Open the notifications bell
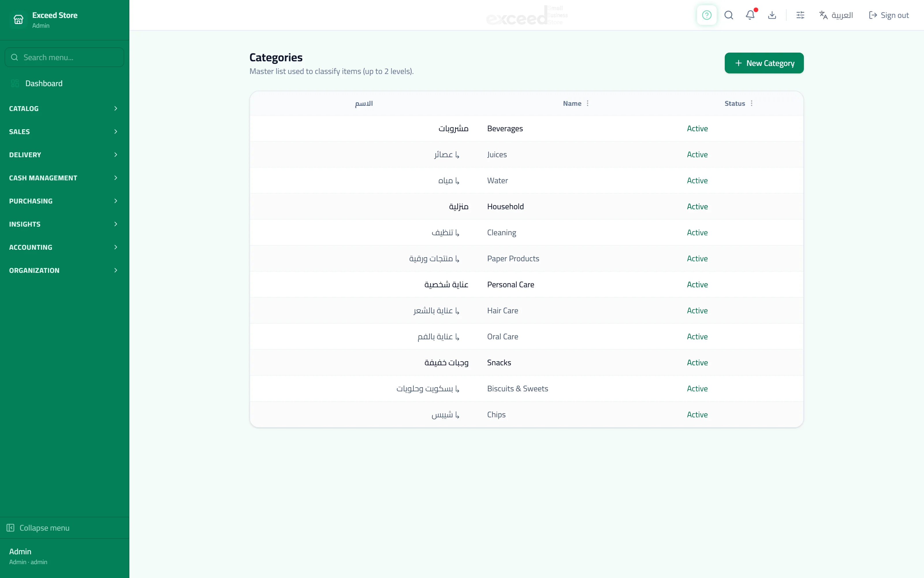The height and width of the screenshot is (578, 924). pyautogui.click(x=750, y=15)
